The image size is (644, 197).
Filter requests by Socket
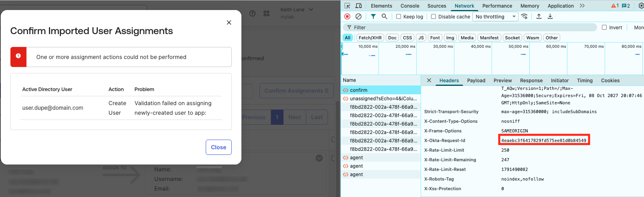[x=512, y=38]
